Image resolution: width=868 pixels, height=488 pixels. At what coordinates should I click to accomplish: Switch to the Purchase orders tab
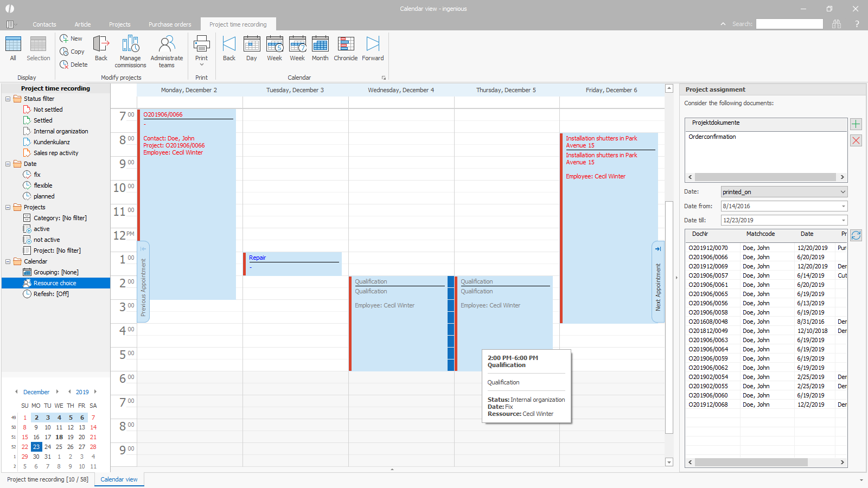point(170,24)
